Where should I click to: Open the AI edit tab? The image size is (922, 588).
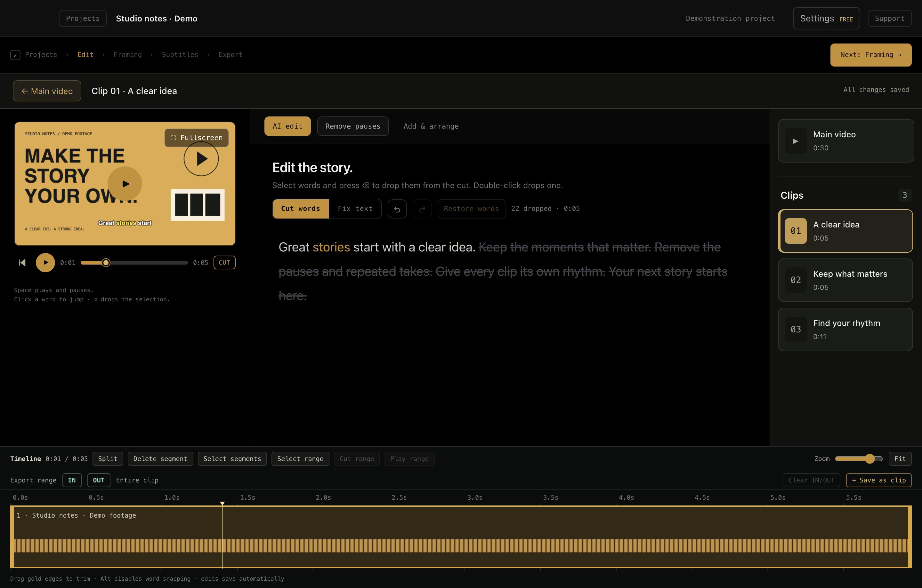[x=287, y=126]
